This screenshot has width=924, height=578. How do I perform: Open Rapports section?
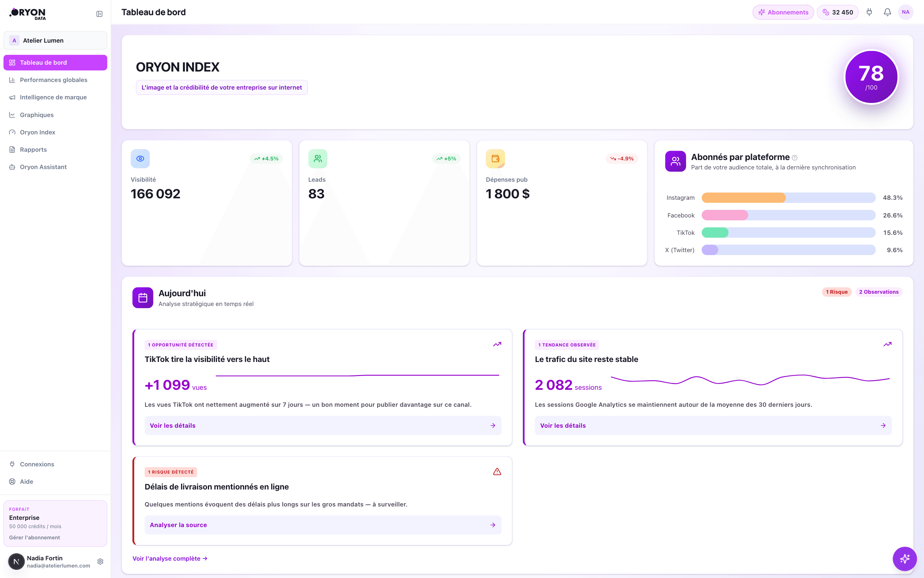pyautogui.click(x=55, y=150)
